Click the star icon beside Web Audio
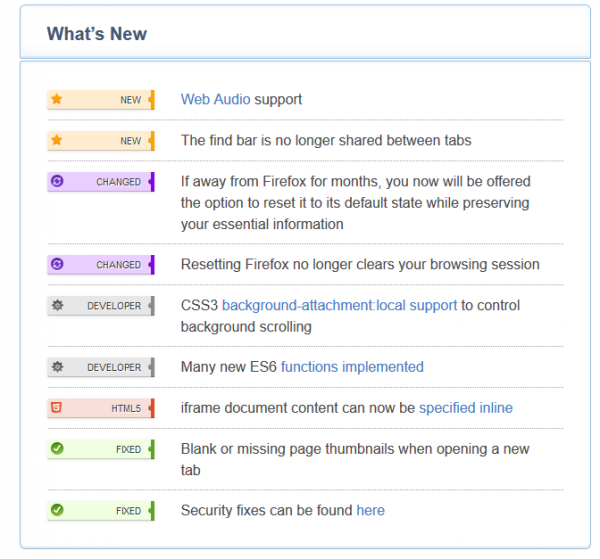600x559 pixels. pyautogui.click(x=57, y=100)
